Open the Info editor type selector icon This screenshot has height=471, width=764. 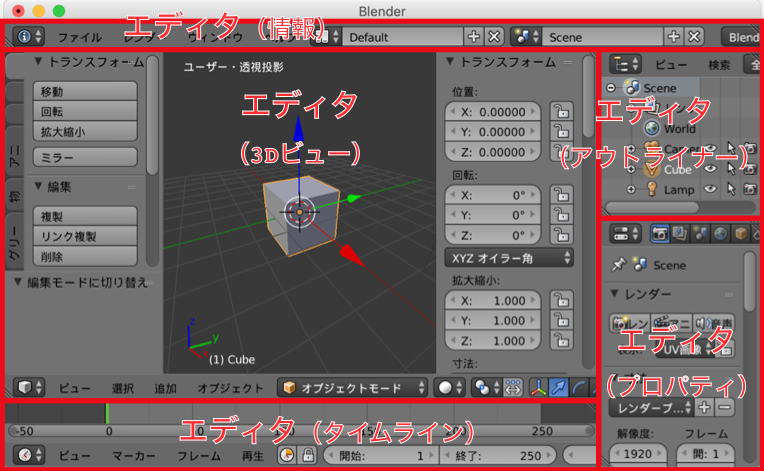[x=28, y=37]
